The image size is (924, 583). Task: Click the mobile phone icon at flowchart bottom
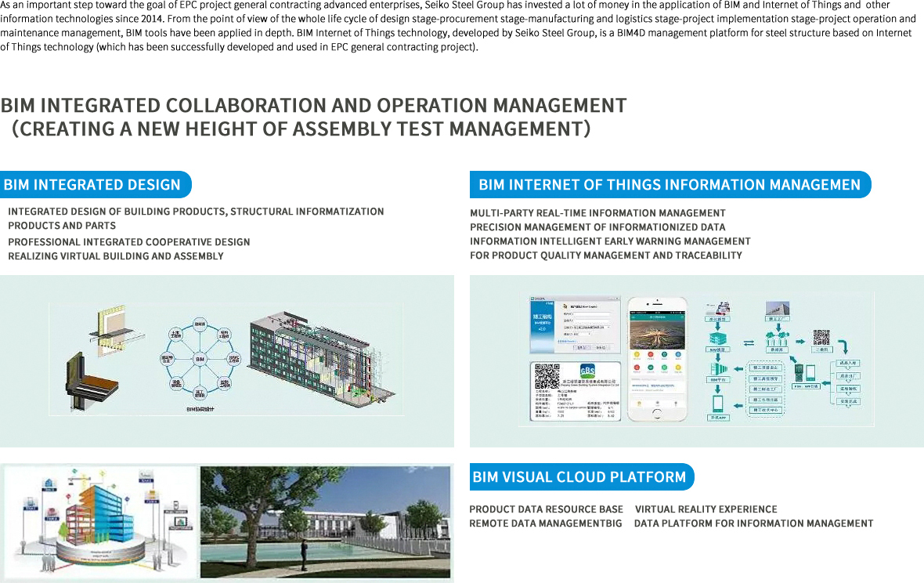click(x=718, y=404)
